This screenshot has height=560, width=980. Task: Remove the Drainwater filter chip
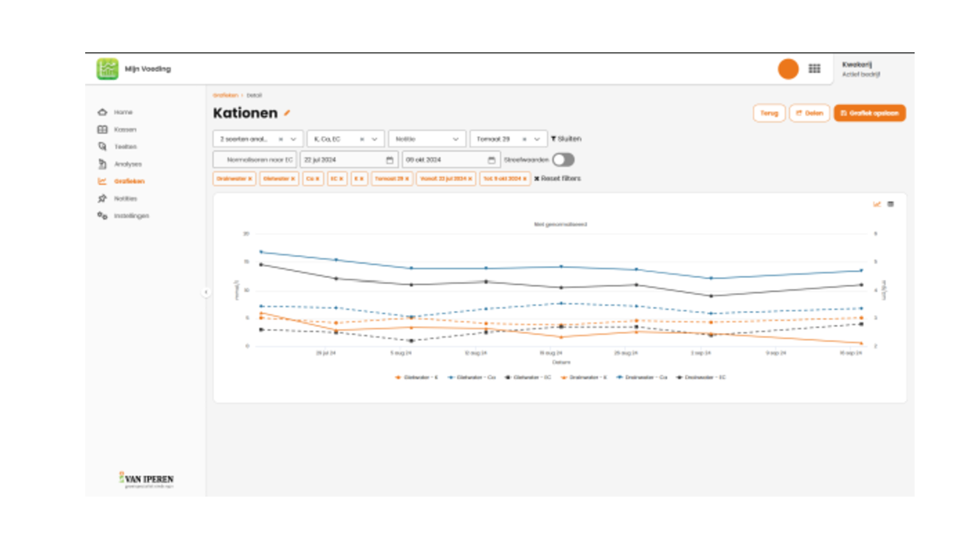click(250, 179)
